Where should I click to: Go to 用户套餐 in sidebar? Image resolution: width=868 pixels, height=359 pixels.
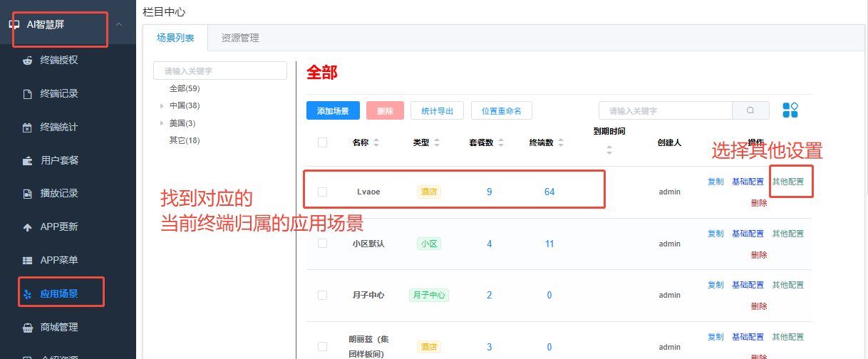click(x=58, y=160)
